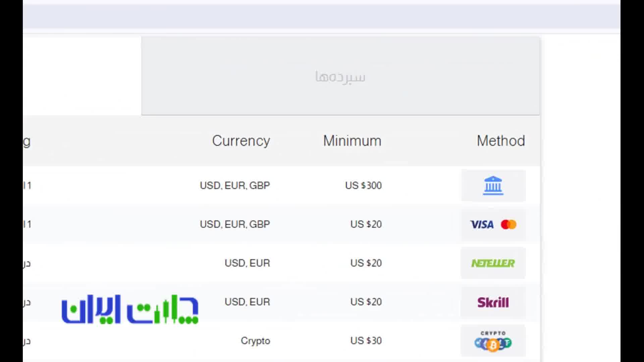Open the سپرده‌ها deposits tab
Image resolution: width=644 pixels, height=362 pixels.
(x=340, y=76)
